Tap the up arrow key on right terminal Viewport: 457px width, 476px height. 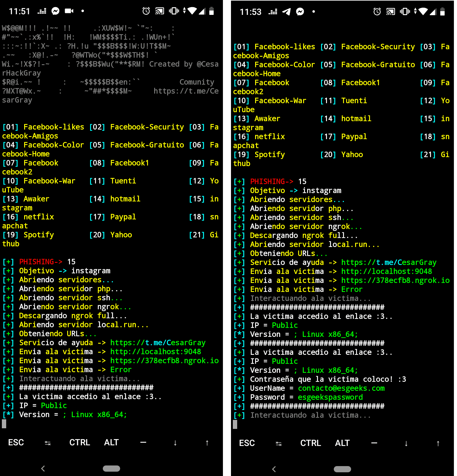click(438, 443)
